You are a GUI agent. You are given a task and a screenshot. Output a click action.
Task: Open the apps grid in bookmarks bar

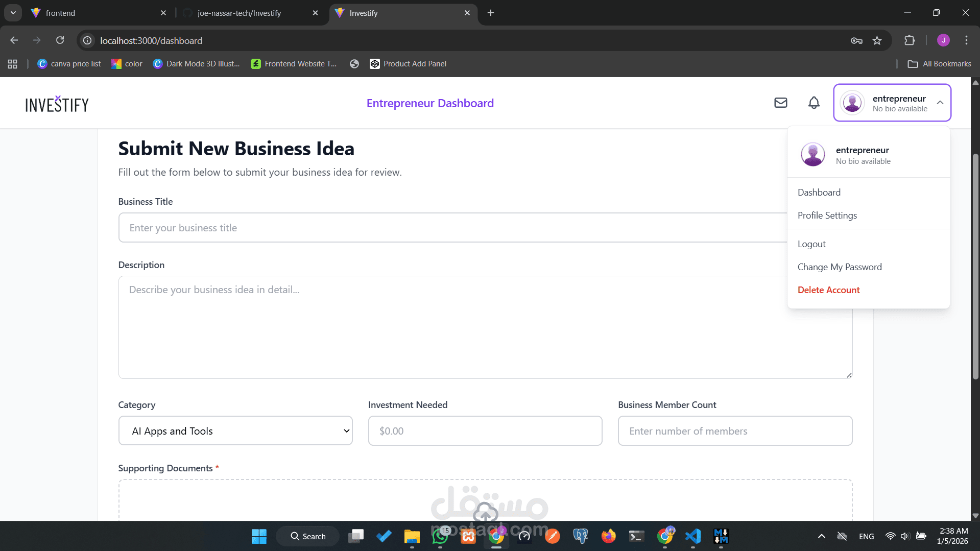(13, 64)
